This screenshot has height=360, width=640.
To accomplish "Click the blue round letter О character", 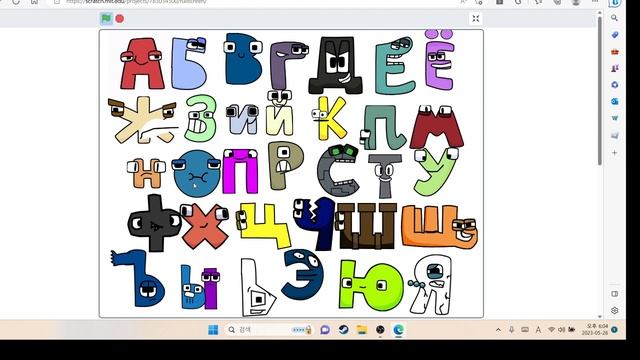I will (x=196, y=173).
